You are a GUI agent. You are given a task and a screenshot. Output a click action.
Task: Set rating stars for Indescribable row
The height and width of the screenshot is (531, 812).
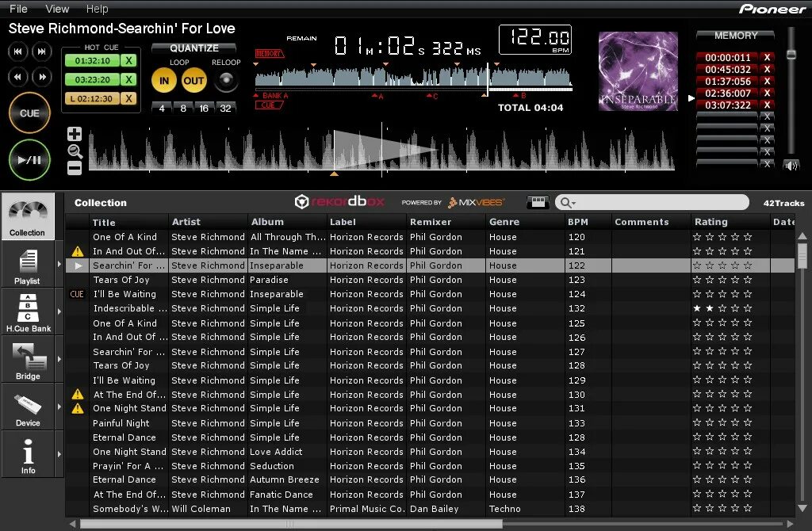coord(722,308)
